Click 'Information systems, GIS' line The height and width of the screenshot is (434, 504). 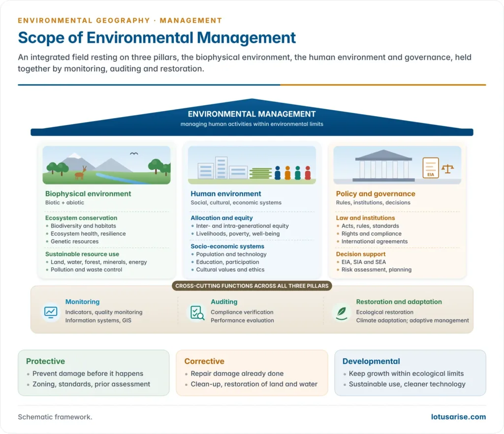pyautogui.click(x=98, y=320)
